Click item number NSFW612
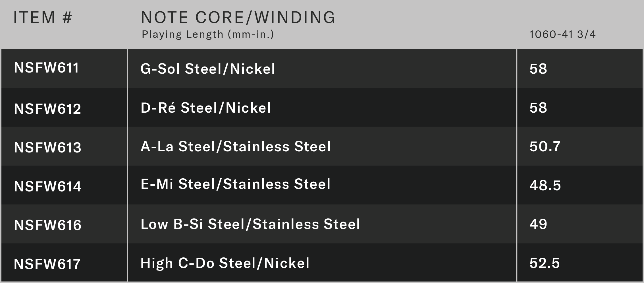The image size is (644, 283). click(x=47, y=109)
